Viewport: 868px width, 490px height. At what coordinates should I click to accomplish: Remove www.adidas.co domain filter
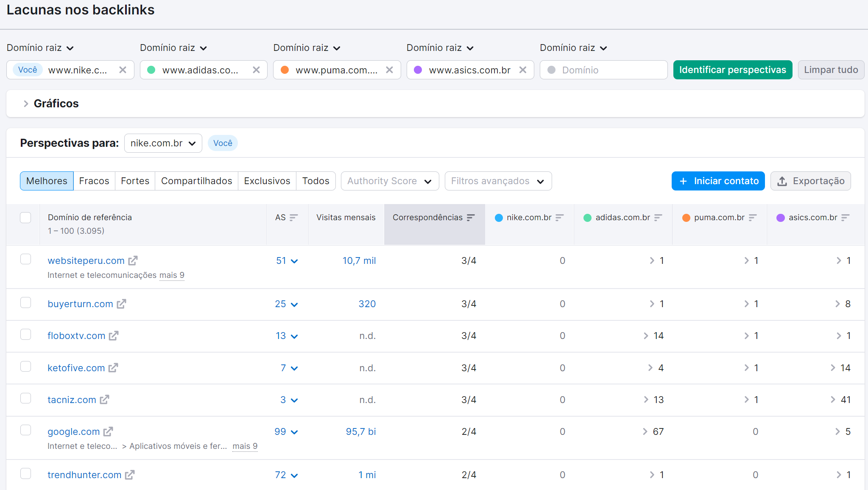coord(257,70)
